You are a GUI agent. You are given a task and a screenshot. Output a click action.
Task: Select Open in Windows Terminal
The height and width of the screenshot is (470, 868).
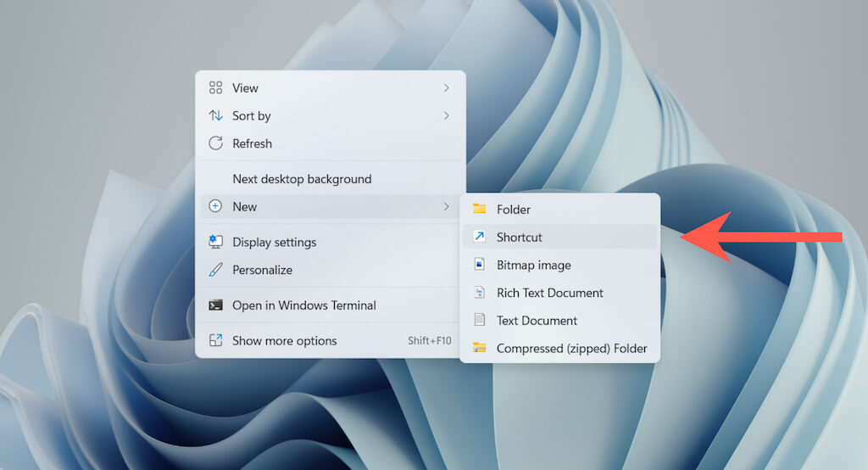pyautogui.click(x=331, y=305)
